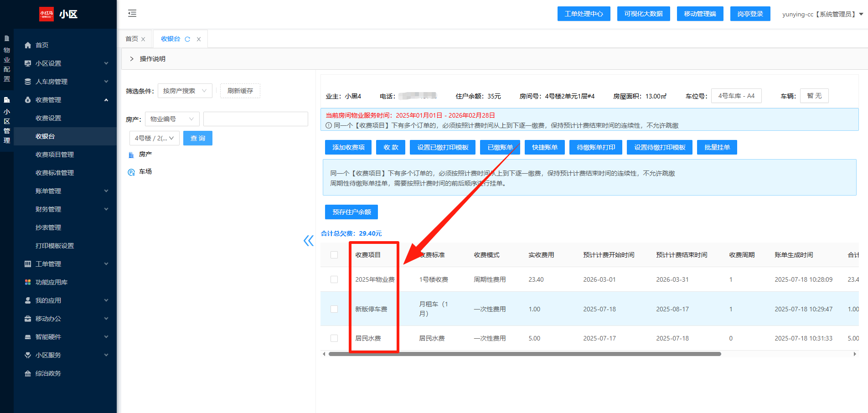Click the 房产 building icon in tree
This screenshot has width=868, height=413.
[131, 155]
